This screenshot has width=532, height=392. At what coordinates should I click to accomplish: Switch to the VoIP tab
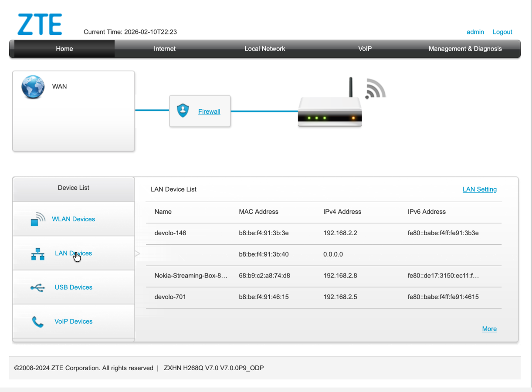[365, 49]
